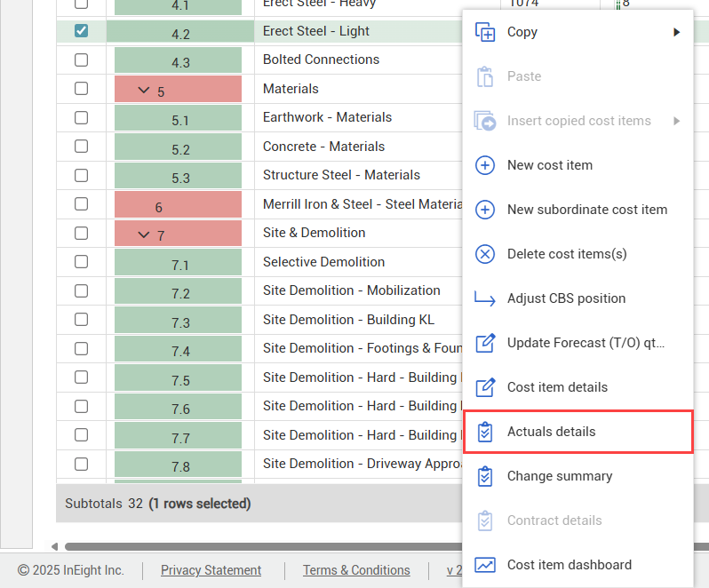Click the X icon for Delete cost items
Viewport: 709px width, 588px height.
click(x=485, y=254)
